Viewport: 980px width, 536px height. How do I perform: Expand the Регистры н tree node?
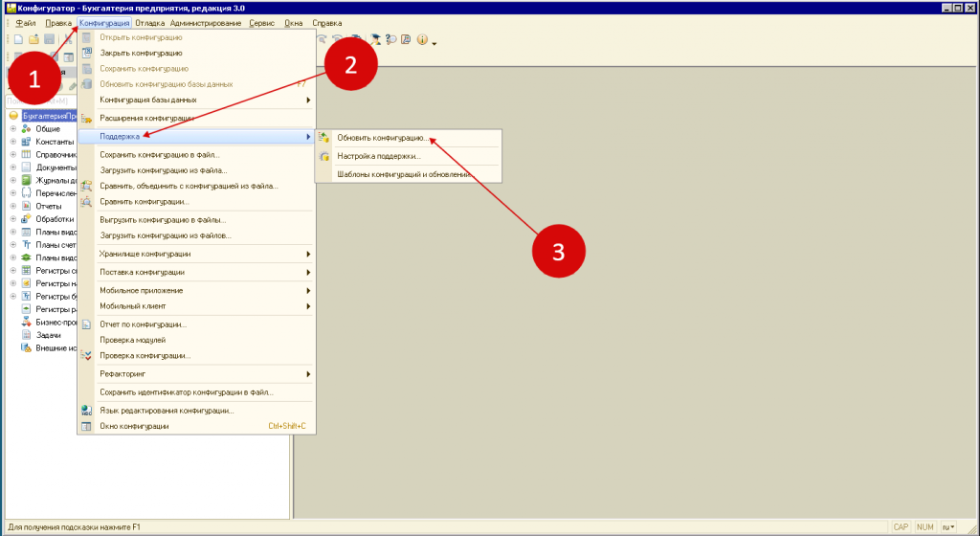point(13,283)
